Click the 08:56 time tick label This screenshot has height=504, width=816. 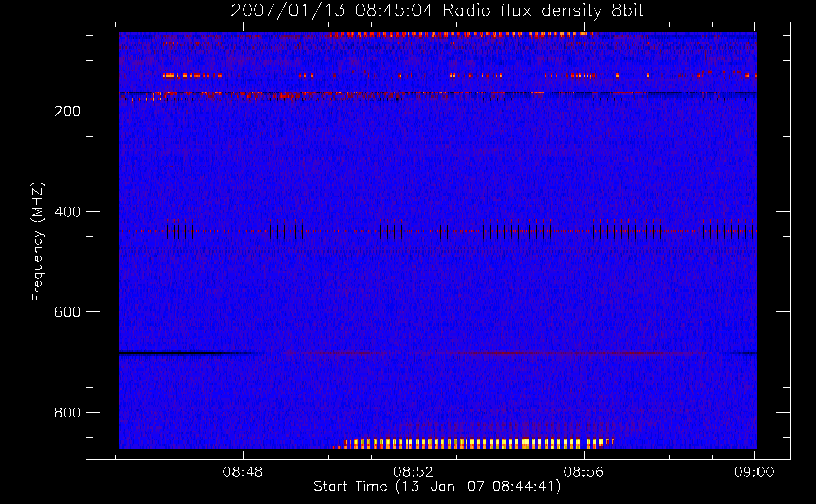point(584,472)
